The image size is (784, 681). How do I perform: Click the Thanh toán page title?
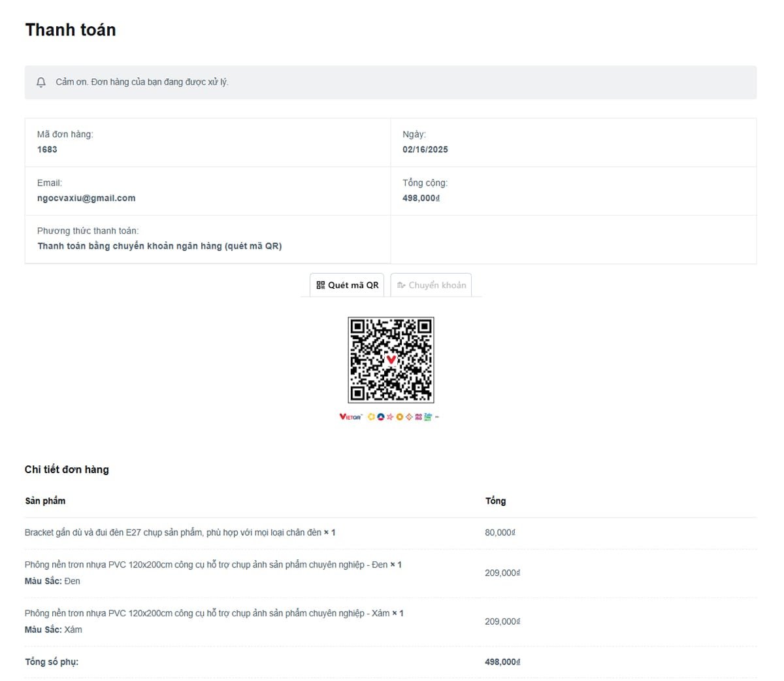(71, 30)
